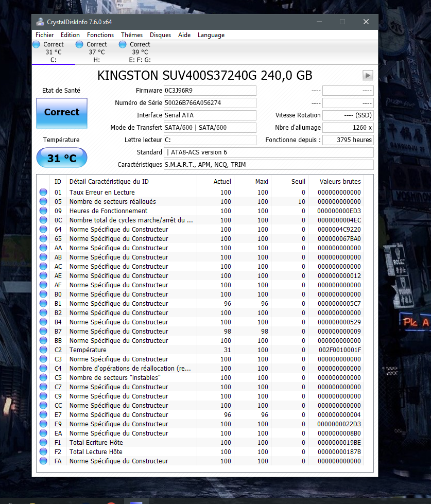Click the status orb for ID 01

[43, 192]
